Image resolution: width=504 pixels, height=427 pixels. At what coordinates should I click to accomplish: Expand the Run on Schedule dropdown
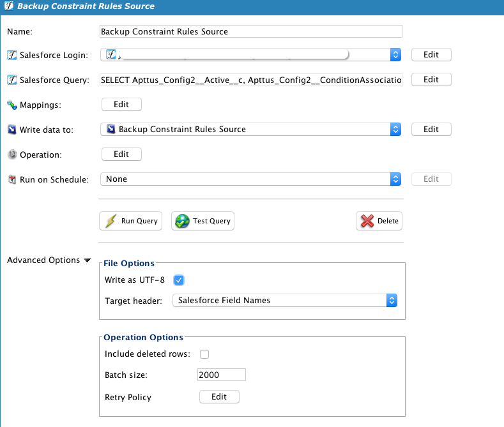[x=395, y=179]
